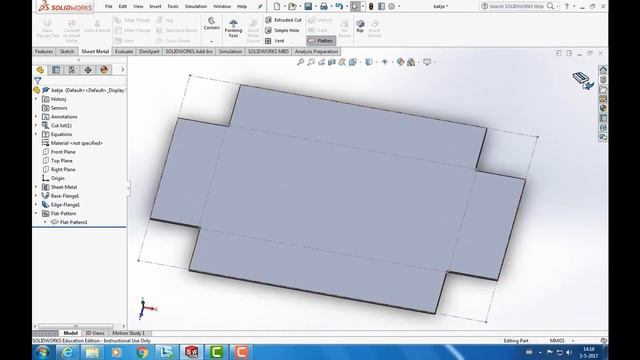Switch to the Evaluate tab
The width and height of the screenshot is (640, 360).
tap(124, 51)
